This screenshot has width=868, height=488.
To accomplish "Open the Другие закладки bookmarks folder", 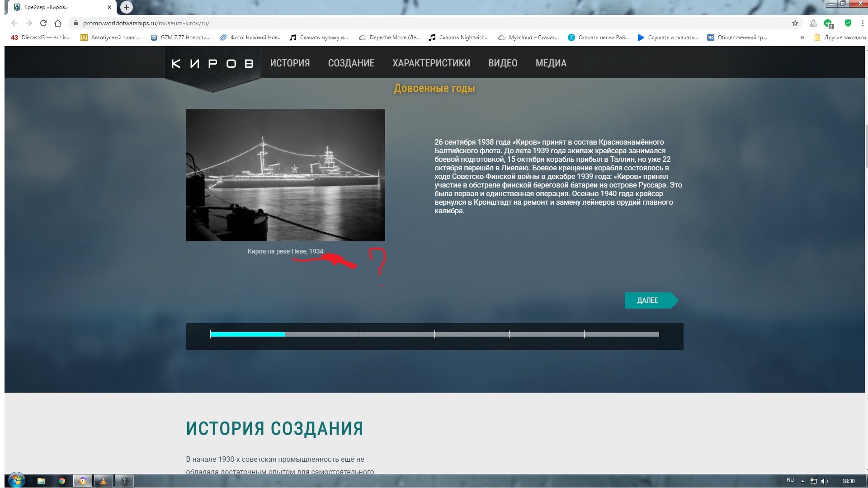I will pos(840,38).
